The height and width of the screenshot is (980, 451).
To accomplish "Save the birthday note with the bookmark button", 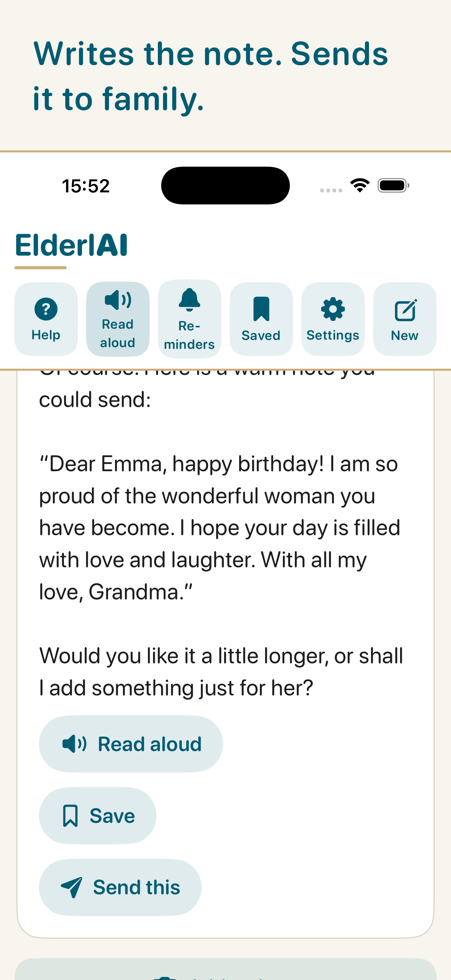I will pos(98,815).
